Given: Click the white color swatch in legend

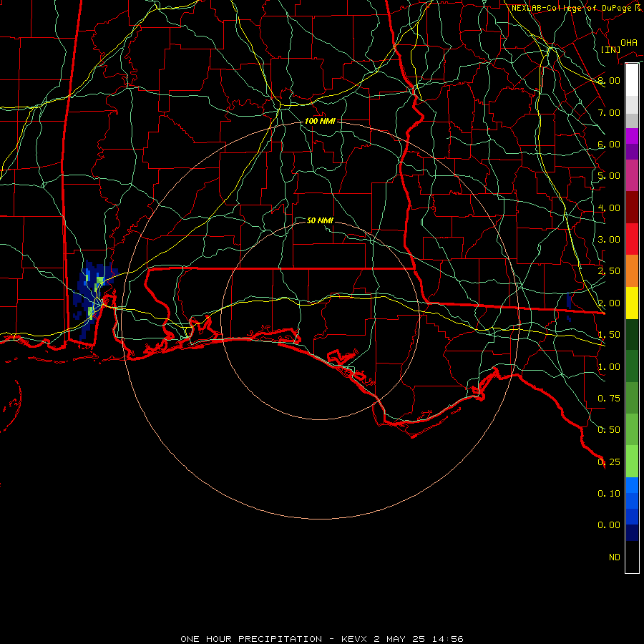Looking at the screenshot, I should [632, 79].
